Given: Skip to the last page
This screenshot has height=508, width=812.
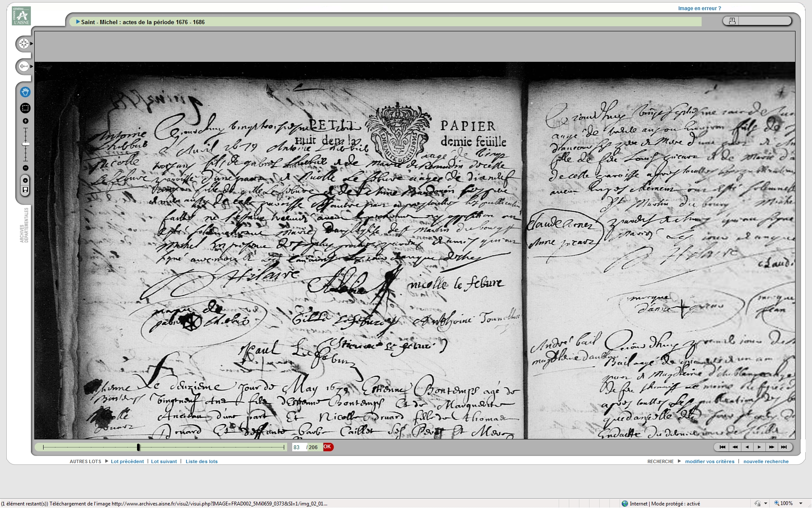Looking at the screenshot, I should point(784,447).
